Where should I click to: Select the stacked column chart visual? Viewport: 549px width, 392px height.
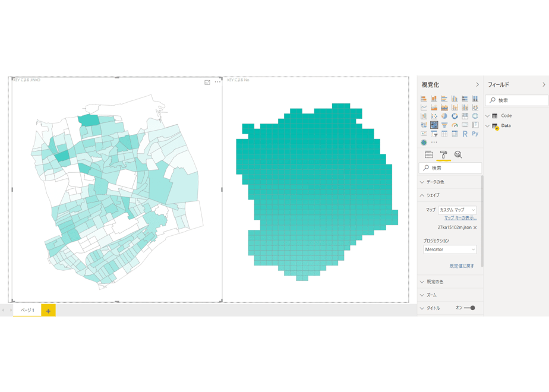click(434, 99)
